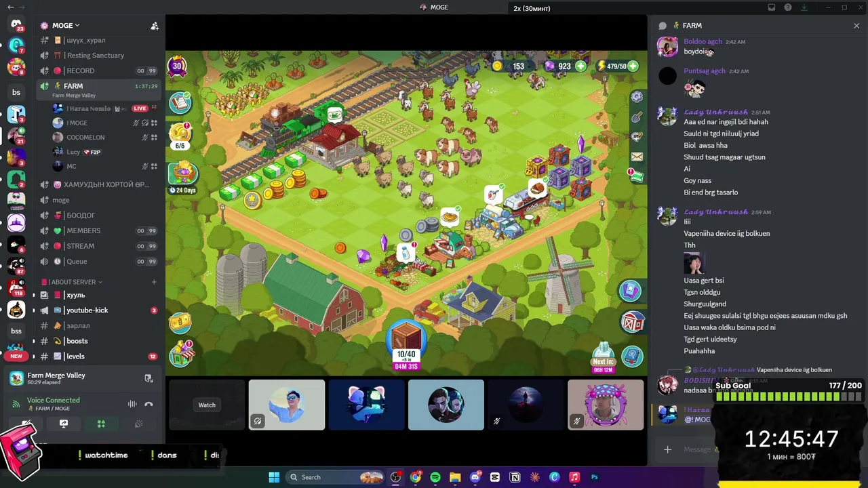Viewport: 868px width, 488px height.
Task: Open the levels text channel
Action: [x=98, y=357]
